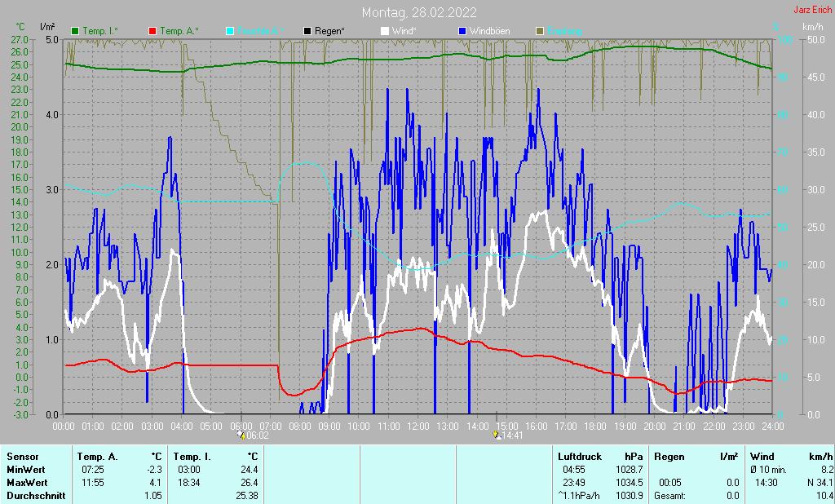Click the 'Ø 10 min.' wind label

(769, 470)
